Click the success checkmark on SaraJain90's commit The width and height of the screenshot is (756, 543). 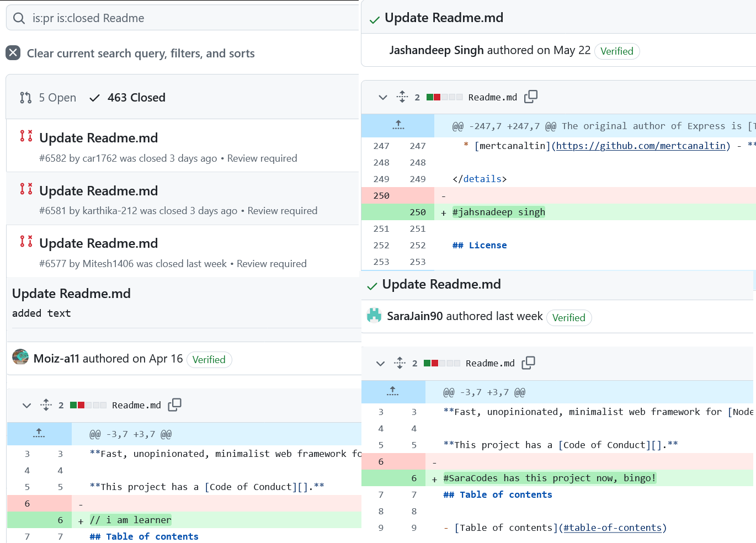372,286
